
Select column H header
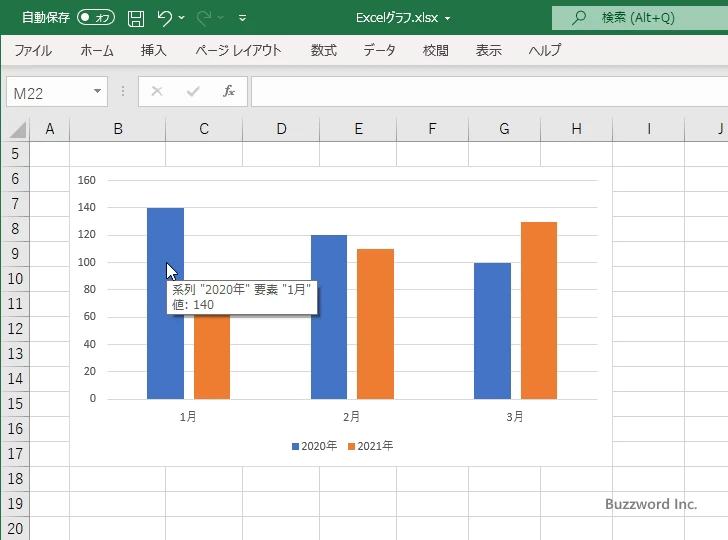(577, 129)
